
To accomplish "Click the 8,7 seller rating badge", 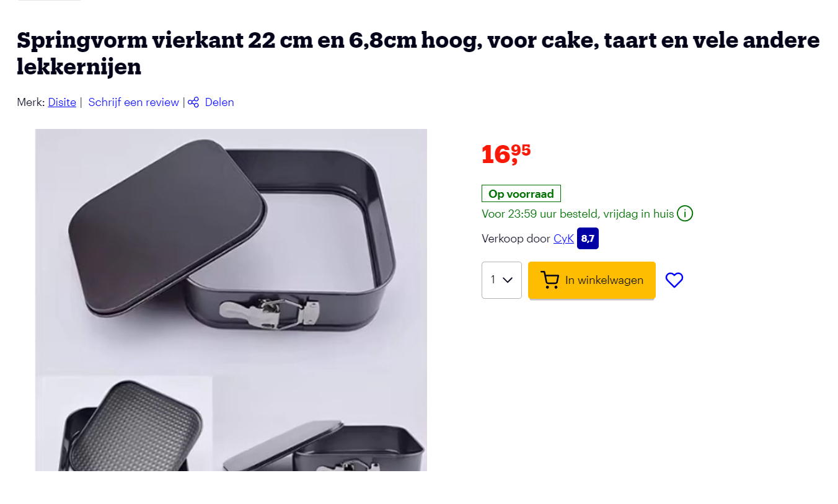I will point(588,239).
